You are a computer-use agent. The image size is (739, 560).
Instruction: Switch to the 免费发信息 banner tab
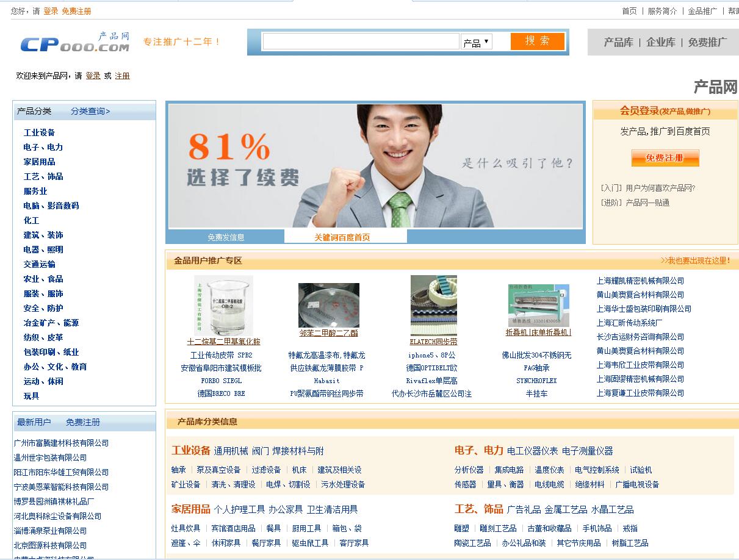coord(226,237)
